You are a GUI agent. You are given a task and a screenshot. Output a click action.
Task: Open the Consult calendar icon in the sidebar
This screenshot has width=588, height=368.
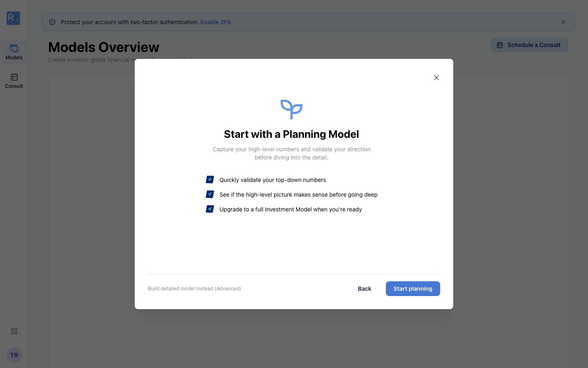tap(14, 77)
